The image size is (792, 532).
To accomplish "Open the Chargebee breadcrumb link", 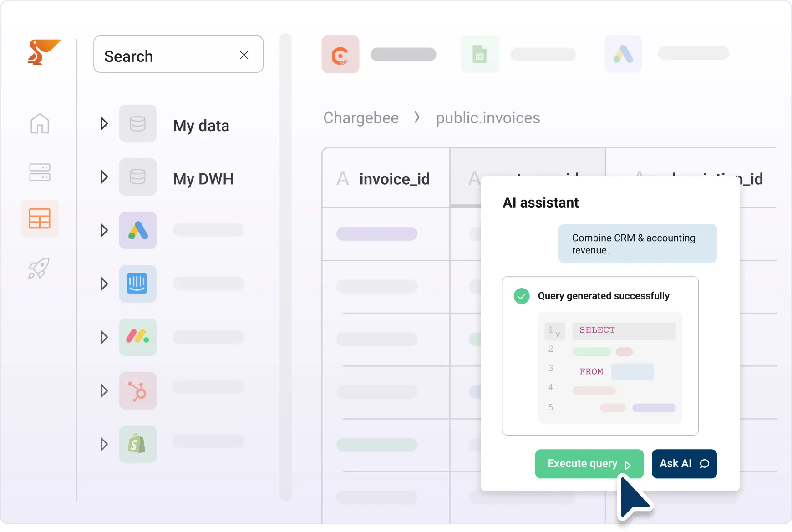I will pos(360,117).
